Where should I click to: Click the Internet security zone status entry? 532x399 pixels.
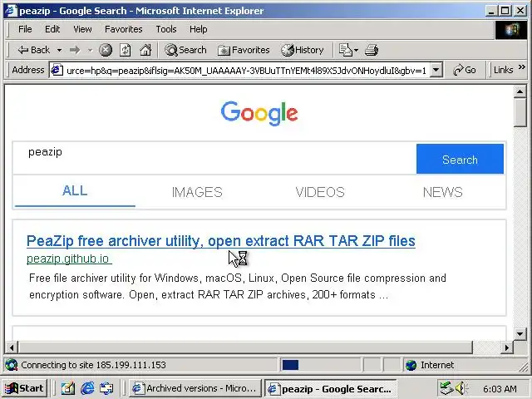point(431,365)
